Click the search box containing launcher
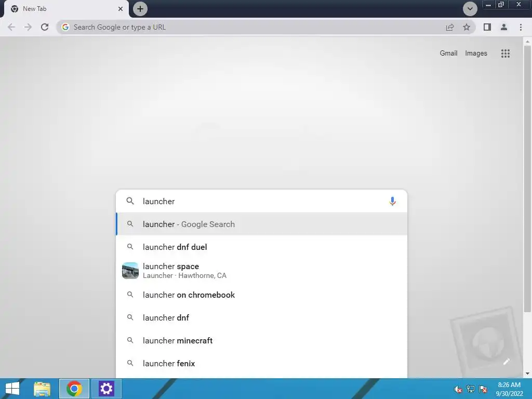Viewport: 532px width, 399px height. (x=261, y=201)
